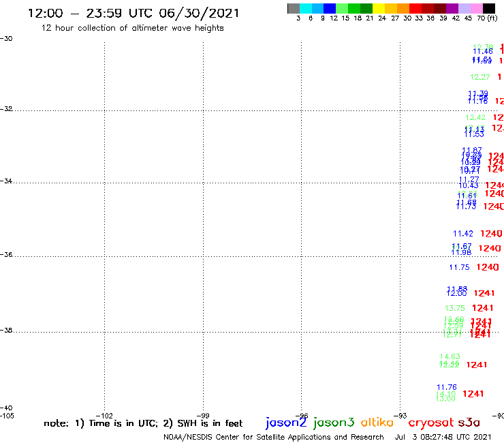Click the latitude axis label -30
The width and height of the screenshot is (504, 443).
tap(6, 39)
